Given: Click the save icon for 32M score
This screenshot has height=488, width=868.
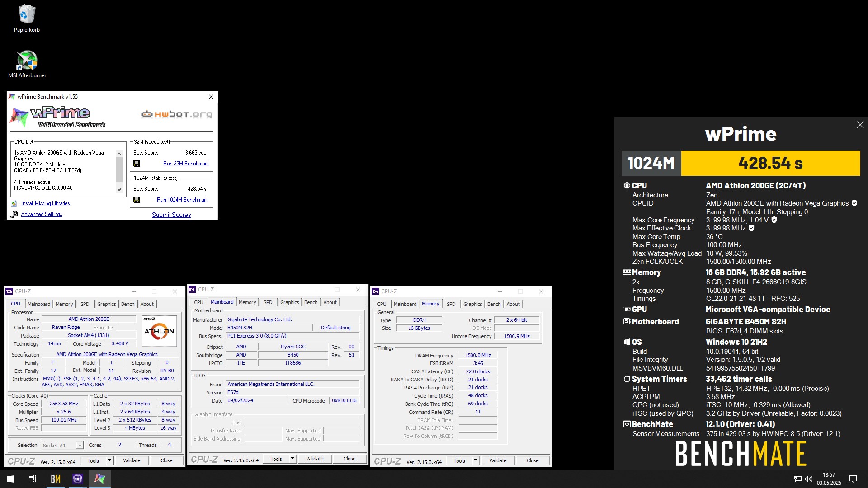Looking at the screenshot, I should click(x=137, y=164).
